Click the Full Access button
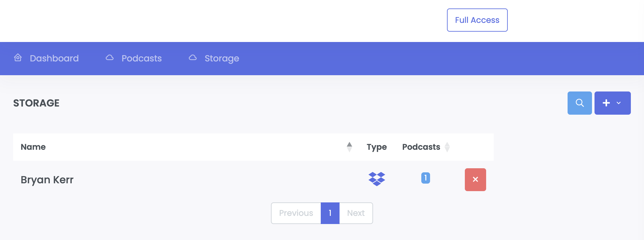 tap(477, 20)
